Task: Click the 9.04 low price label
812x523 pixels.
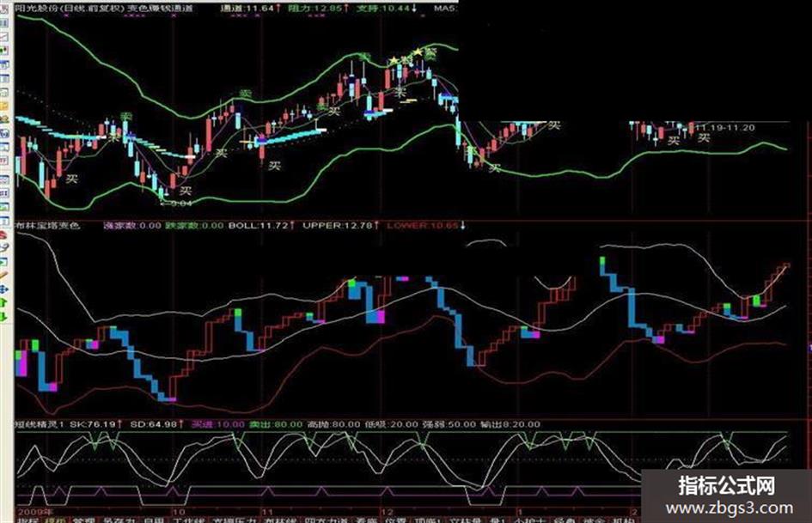Action: 176,204
